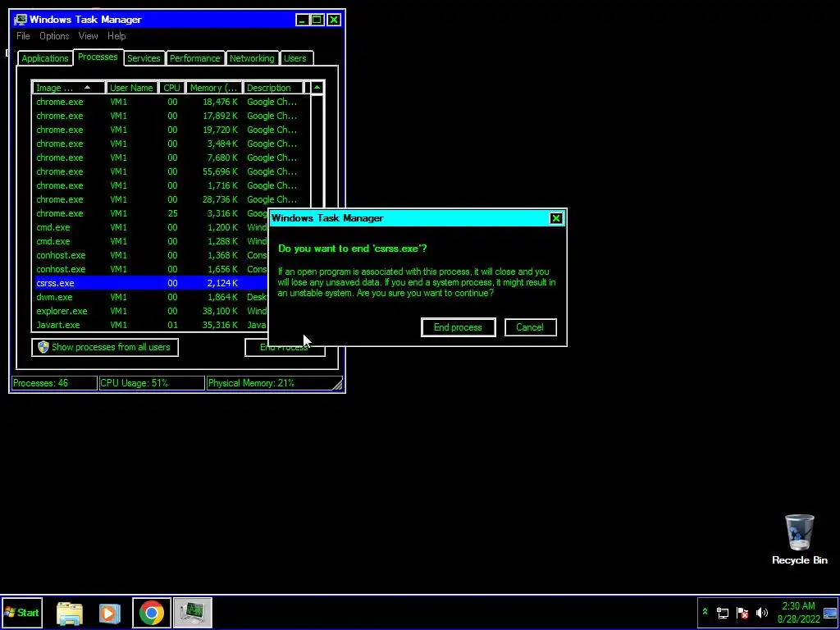
Task: Click the Task Manager title bar icon
Action: [21, 20]
